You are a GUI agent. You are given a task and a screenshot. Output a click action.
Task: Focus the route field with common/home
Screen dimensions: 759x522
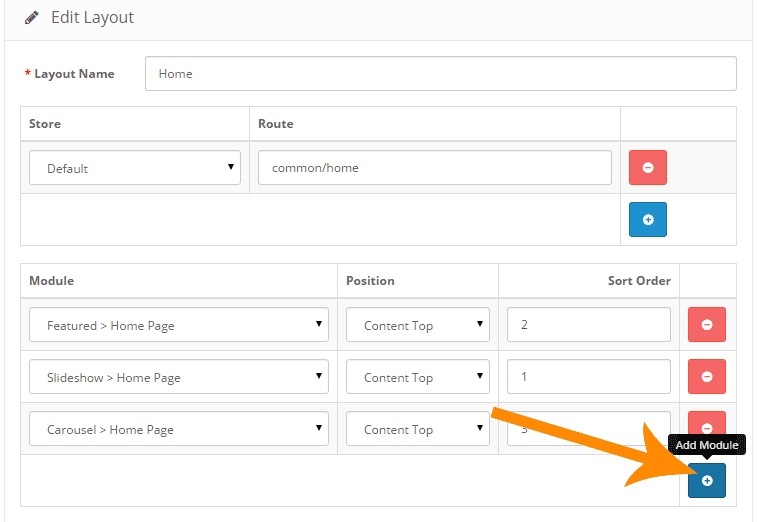(435, 168)
